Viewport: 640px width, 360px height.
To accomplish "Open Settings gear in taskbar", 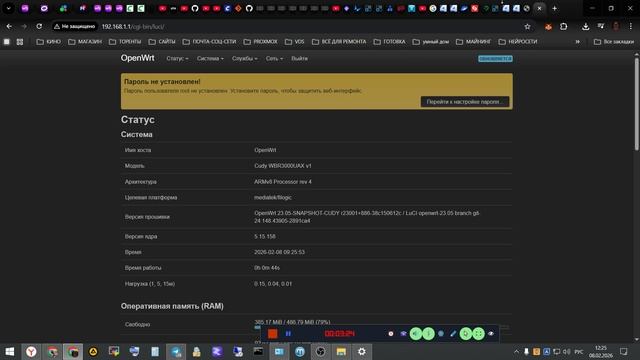I will [362, 351].
